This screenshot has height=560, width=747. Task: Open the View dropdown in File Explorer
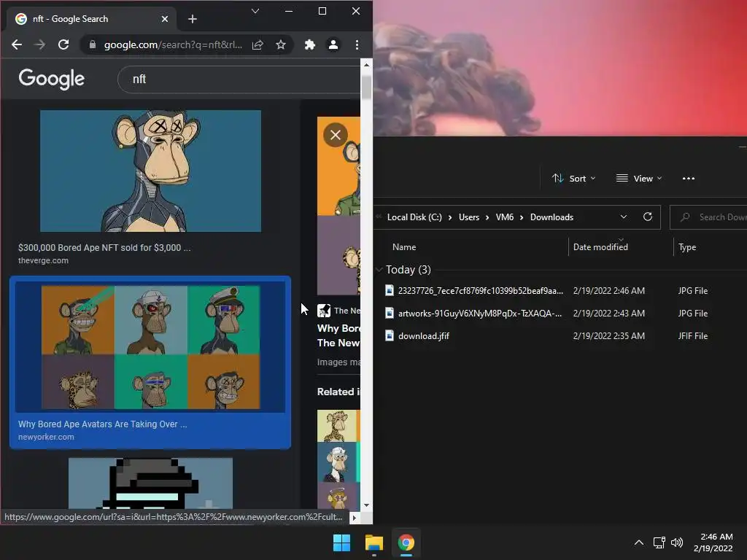(x=639, y=179)
